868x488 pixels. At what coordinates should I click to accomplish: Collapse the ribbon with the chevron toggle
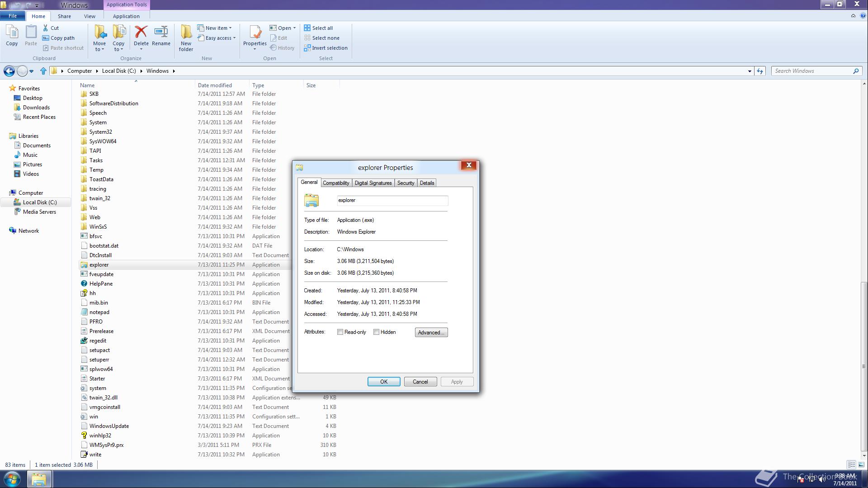click(x=853, y=15)
